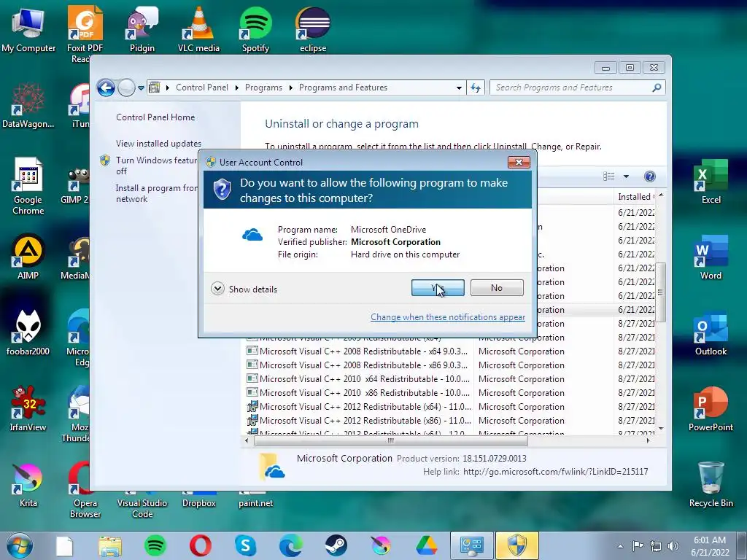747x560 pixels.
Task: Click the Windows Start button
Action: click(x=20, y=545)
